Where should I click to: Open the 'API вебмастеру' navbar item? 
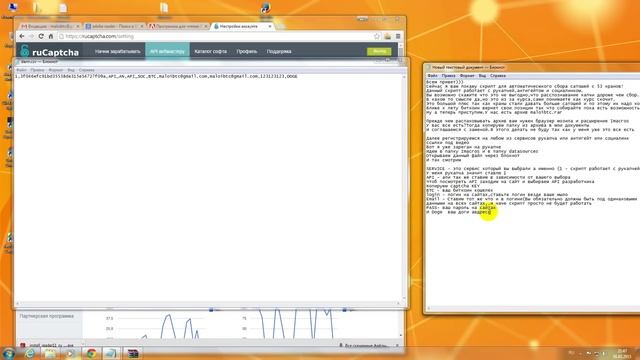coord(167,51)
